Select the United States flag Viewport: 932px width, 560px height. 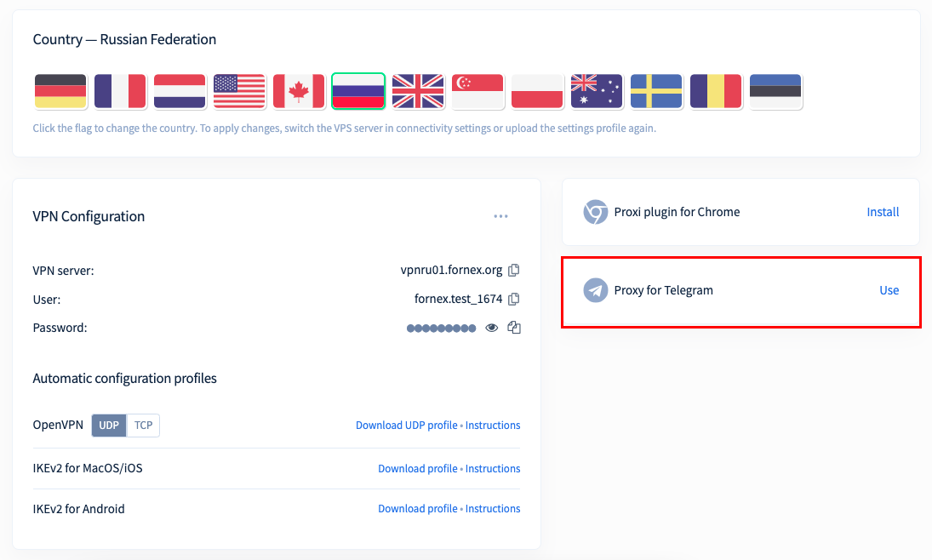[x=239, y=91]
